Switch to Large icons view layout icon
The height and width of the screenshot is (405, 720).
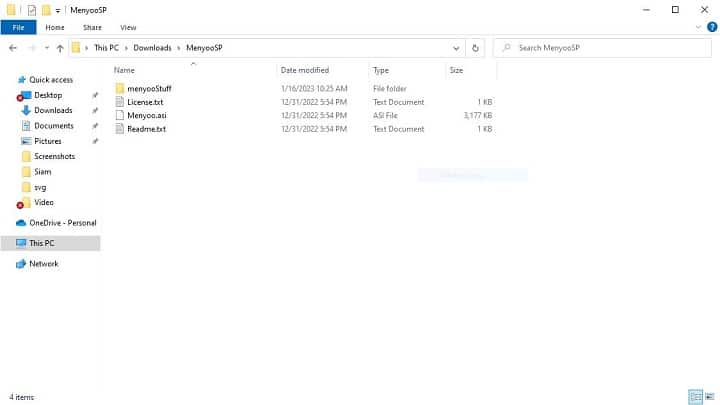tap(710, 396)
